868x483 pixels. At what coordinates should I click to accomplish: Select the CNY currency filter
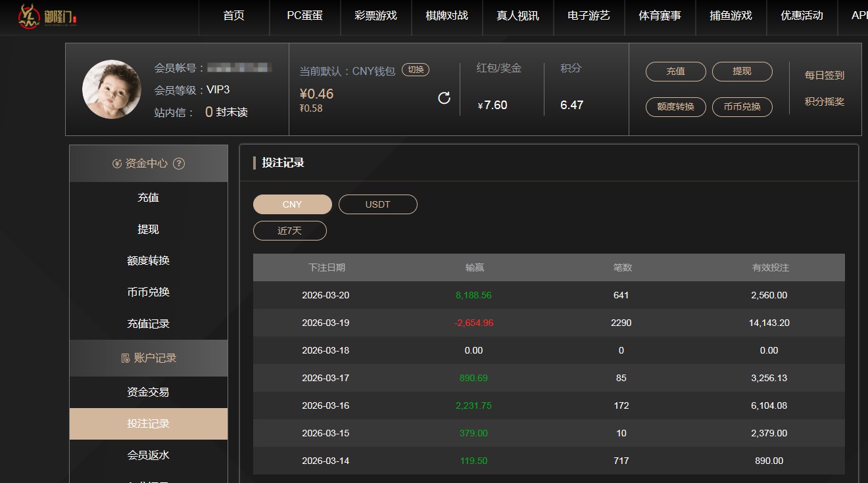coord(292,204)
